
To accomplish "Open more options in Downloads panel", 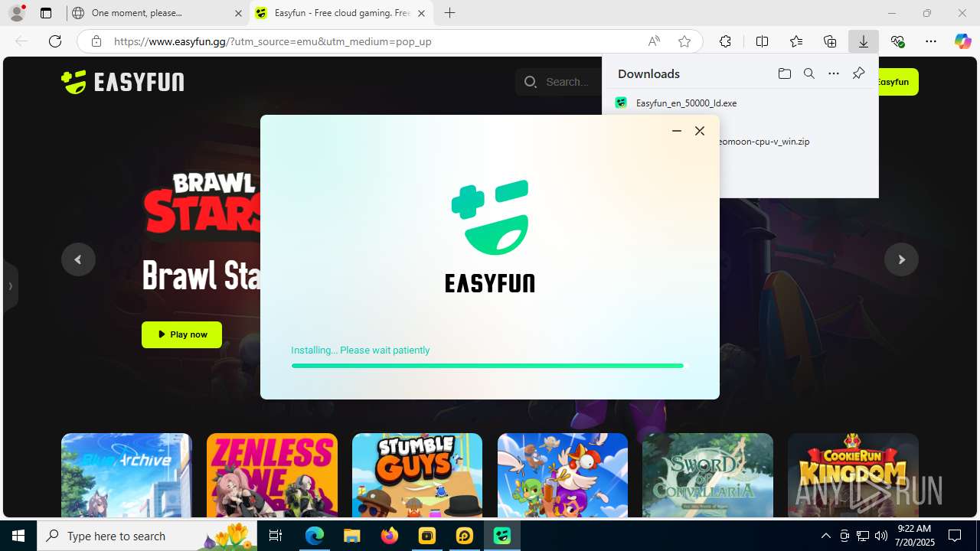I will (x=834, y=73).
